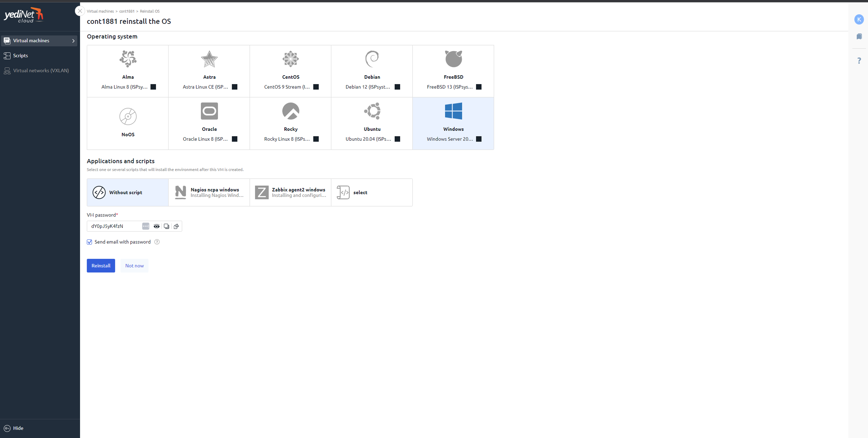Open the question mark help panel

859,61
